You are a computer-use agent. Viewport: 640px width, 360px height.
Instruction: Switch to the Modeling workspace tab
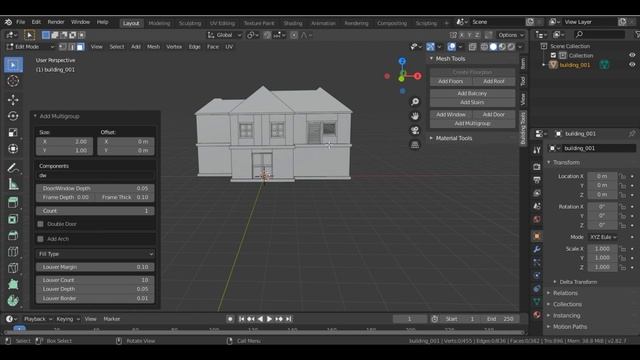159,23
